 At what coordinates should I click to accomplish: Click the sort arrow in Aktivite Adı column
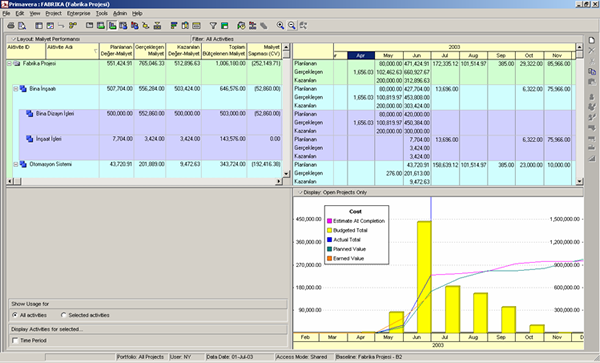point(95,51)
